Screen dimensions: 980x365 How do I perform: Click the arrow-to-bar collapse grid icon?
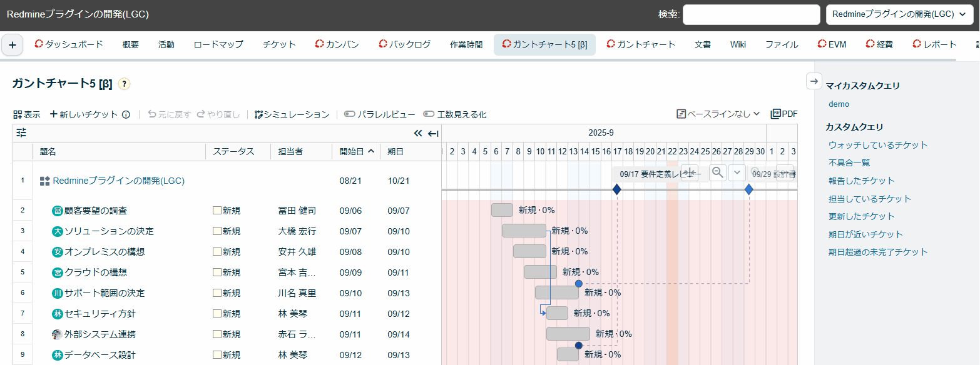click(433, 133)
